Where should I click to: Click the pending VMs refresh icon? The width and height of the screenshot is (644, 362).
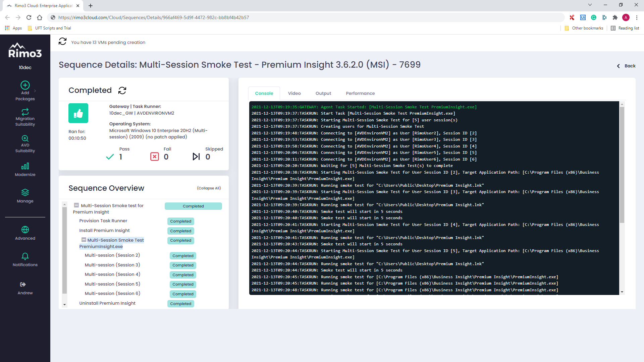tap(63, 42)
